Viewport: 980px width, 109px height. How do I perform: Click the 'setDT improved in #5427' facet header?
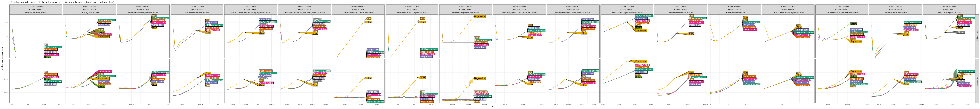point(896,13)
